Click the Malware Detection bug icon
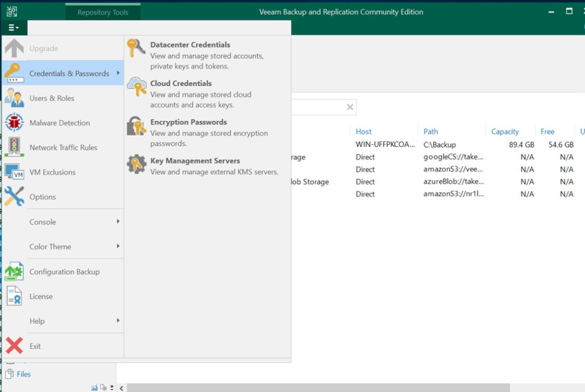The image size is (585, 392). click(14, 123)
